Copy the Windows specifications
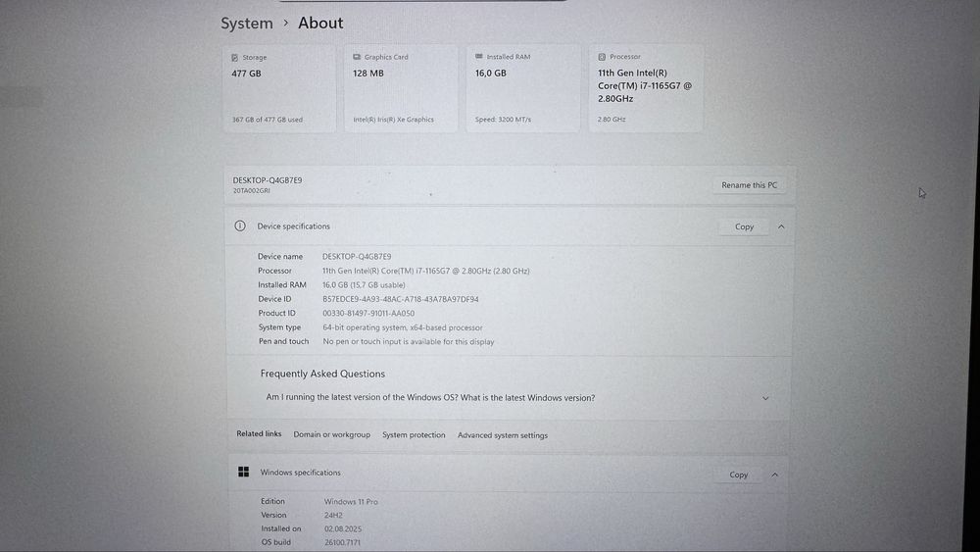The height and width of the screenshot is (552, 980). point(738,476)
